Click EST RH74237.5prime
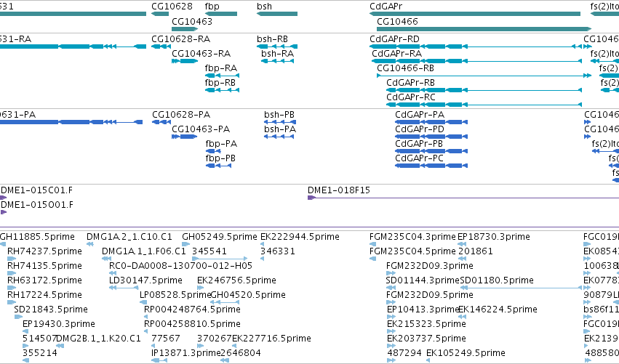 coord(44,251)
